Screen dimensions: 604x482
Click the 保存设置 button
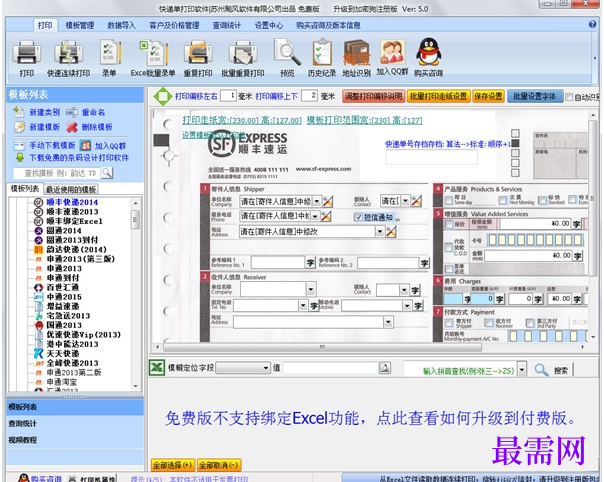488,96
